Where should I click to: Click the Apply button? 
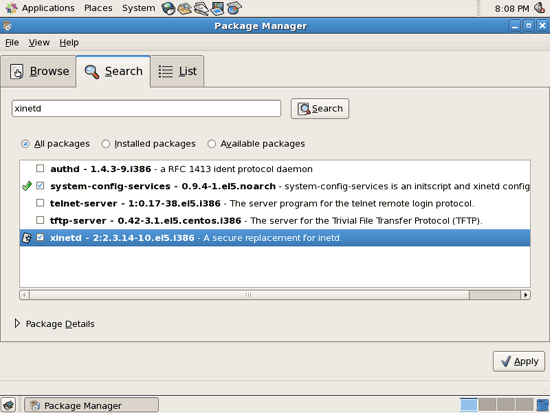pos(519,361)
